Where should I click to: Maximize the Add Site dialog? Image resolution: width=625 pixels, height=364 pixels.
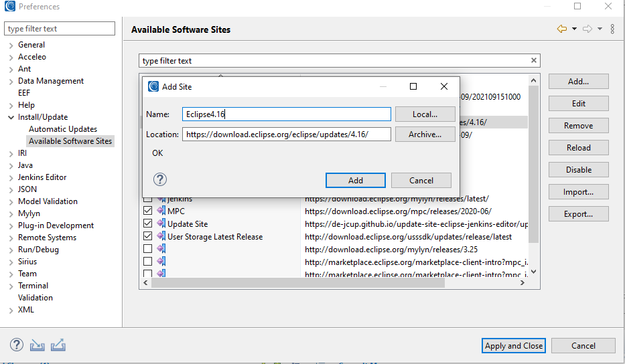(413, 86)
